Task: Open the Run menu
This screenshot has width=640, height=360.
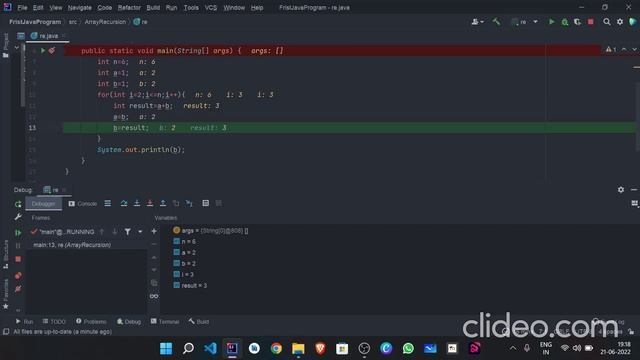Action: tap(171, 7)
